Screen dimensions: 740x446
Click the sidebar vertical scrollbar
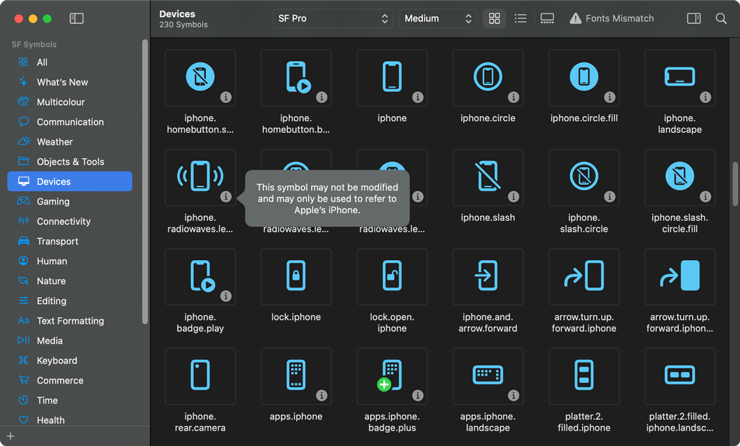(145, 182)
